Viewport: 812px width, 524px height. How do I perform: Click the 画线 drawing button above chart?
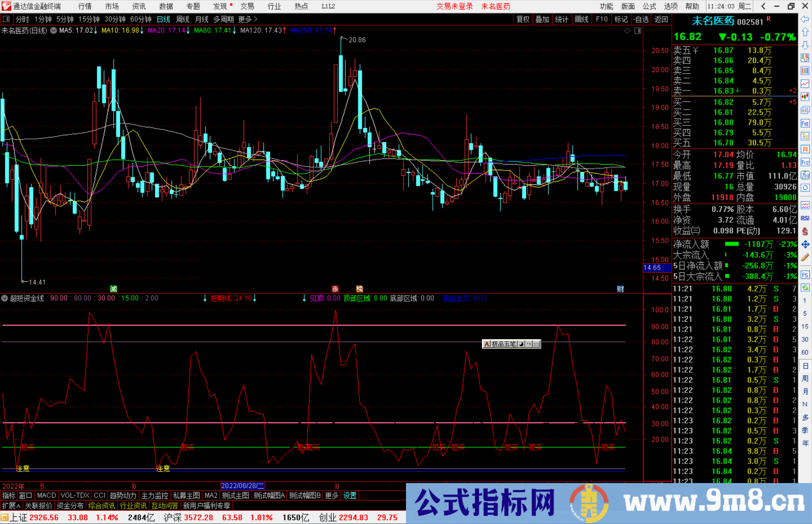click(x=582, y=19)
